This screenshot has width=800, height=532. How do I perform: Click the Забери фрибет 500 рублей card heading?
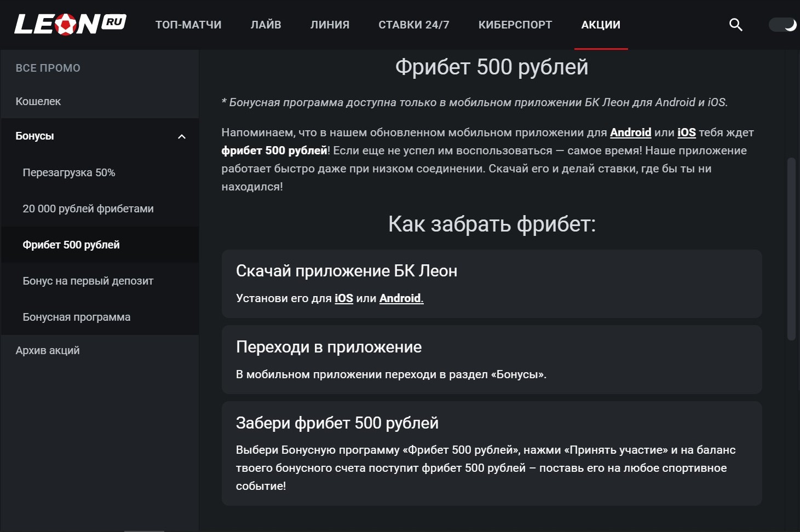(x=337, y=423)
